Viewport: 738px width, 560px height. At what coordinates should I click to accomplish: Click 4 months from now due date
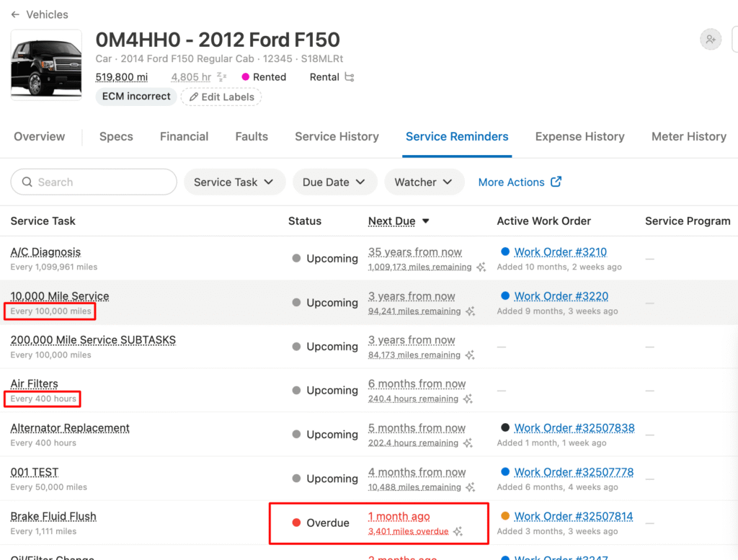click(x=417, y=472)
